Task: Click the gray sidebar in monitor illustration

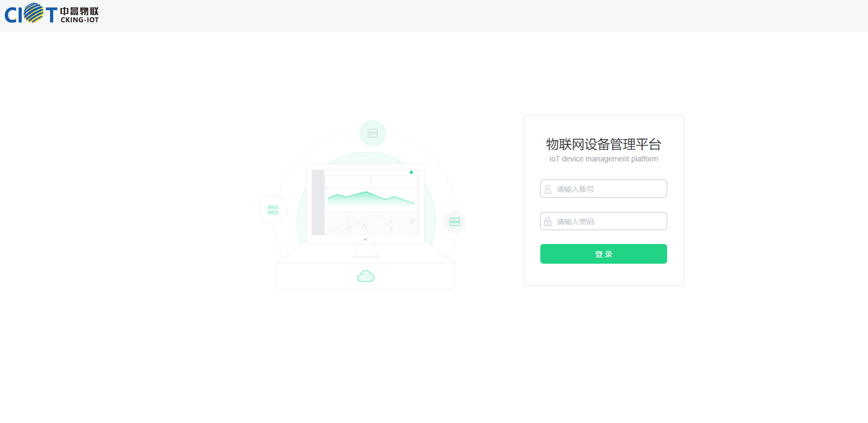Action: pyautogui.click(x=318, y=202)
